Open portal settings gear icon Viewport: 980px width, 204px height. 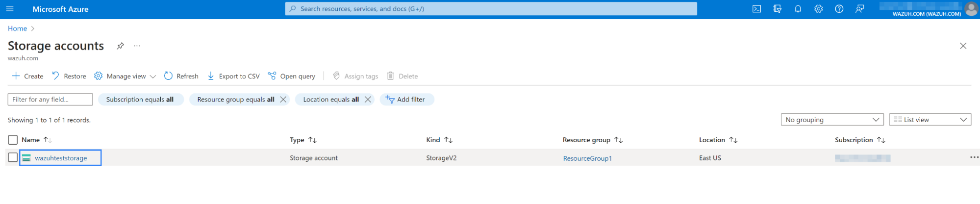[x=818, y=9]
